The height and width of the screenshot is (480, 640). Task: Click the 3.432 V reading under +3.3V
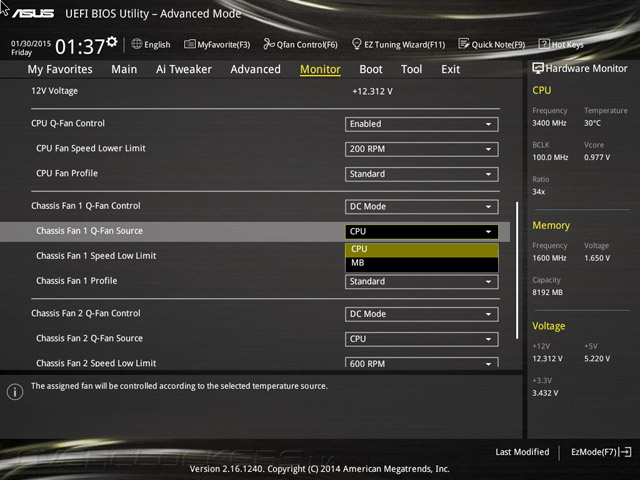tap(545, 393)
